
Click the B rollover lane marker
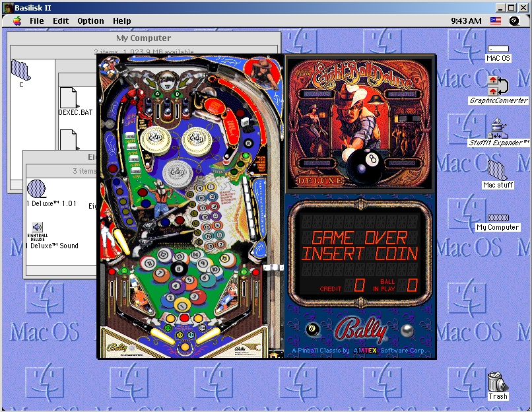pos(177,94)
